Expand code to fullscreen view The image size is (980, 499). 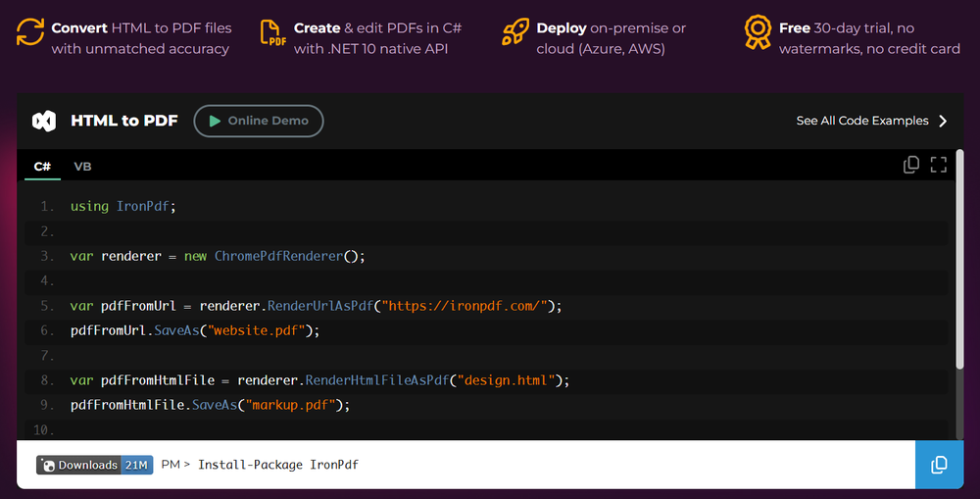pos(939,165)
